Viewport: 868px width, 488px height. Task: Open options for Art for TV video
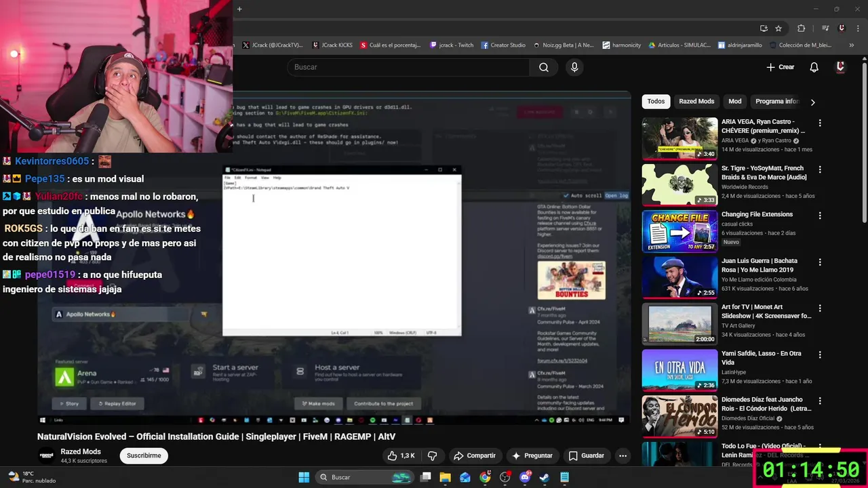[x=820, y=308]
